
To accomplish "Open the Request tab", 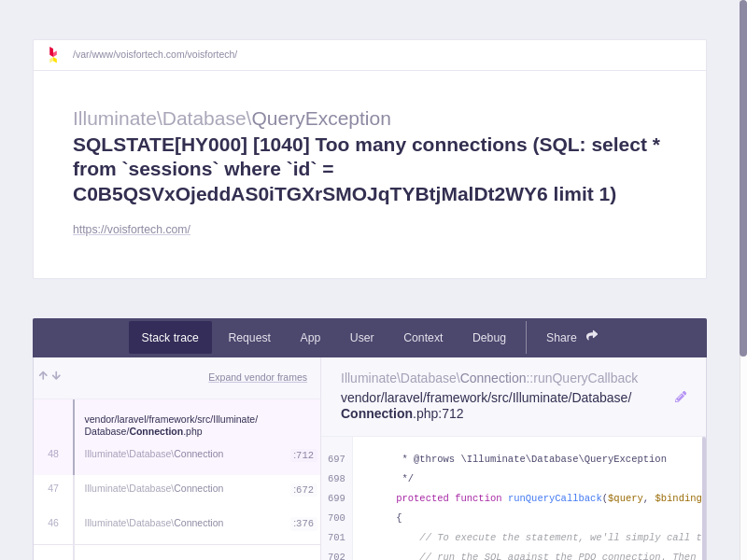I will (x=249, y=338).
